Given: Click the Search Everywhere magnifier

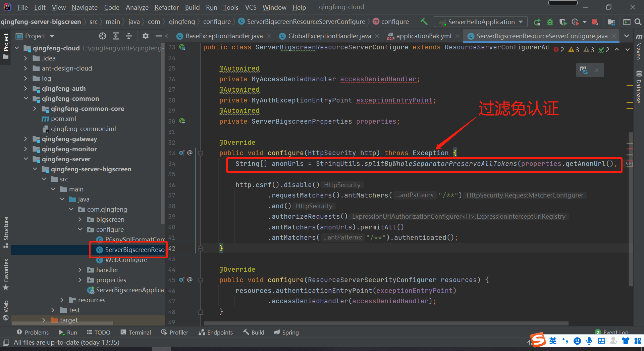Looking at the screenshot, I should coord(638,22).
